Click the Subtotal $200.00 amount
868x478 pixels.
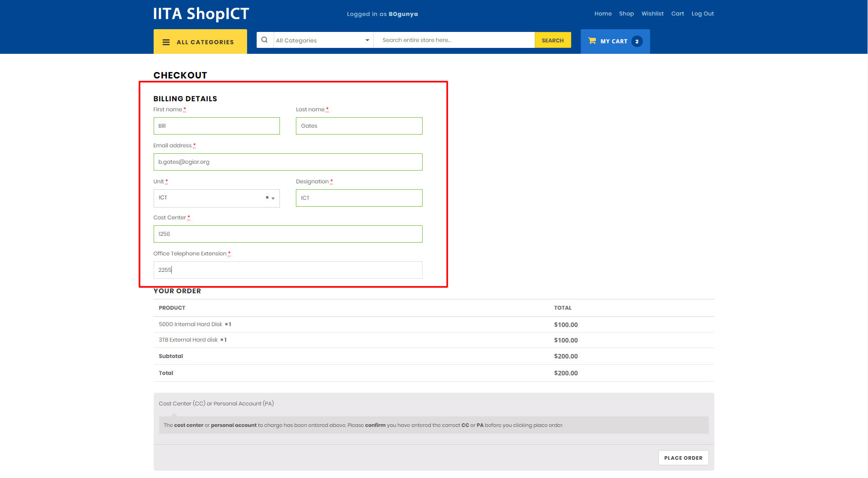(x=566, y=356)
